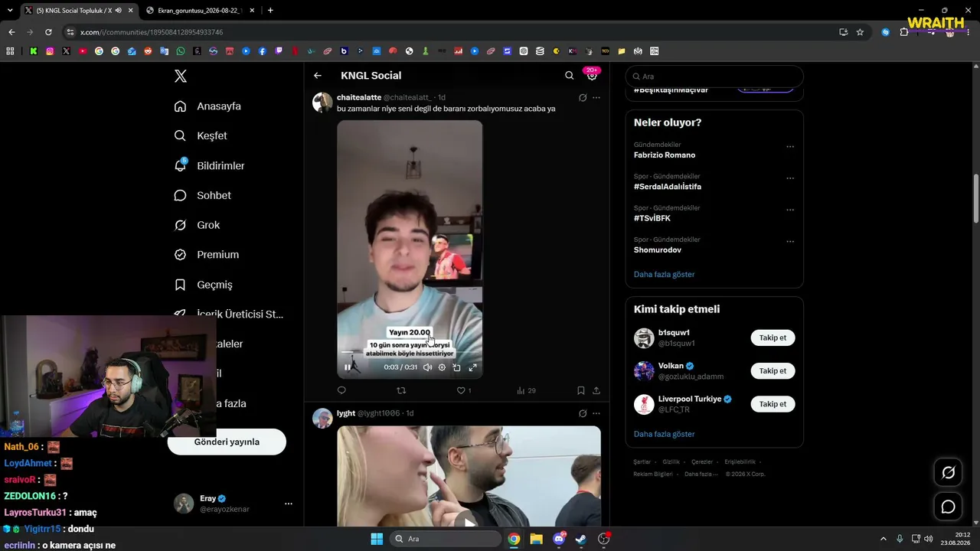Click Grok icon on lyght's post
This screenshot has width=980, height=551.
(x=583, y=413)
